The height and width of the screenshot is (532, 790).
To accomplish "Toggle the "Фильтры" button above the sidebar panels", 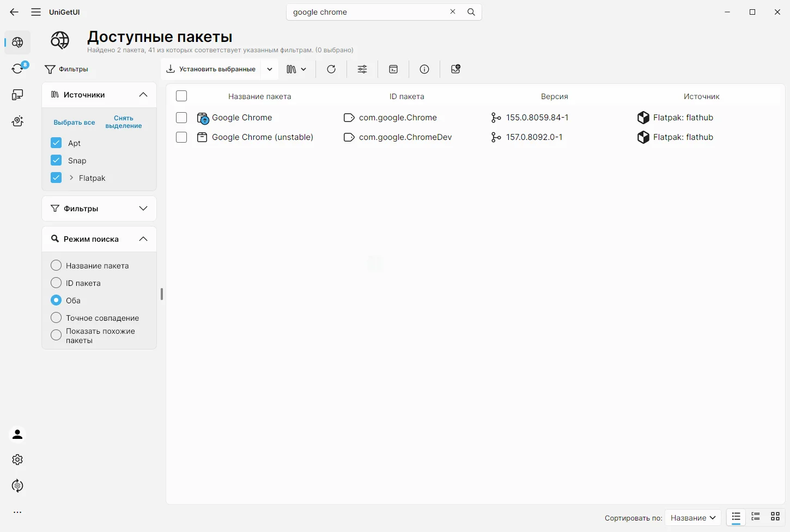I will click(66, 69).
